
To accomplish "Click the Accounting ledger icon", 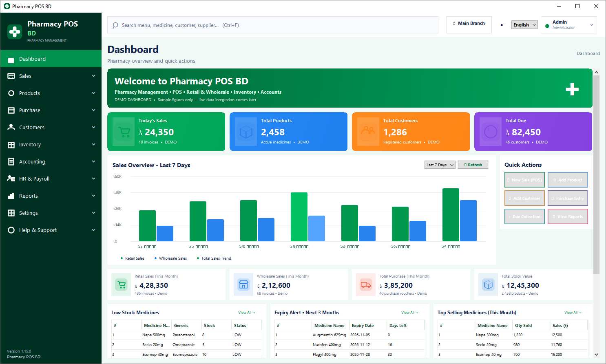I will pos(11,161).
